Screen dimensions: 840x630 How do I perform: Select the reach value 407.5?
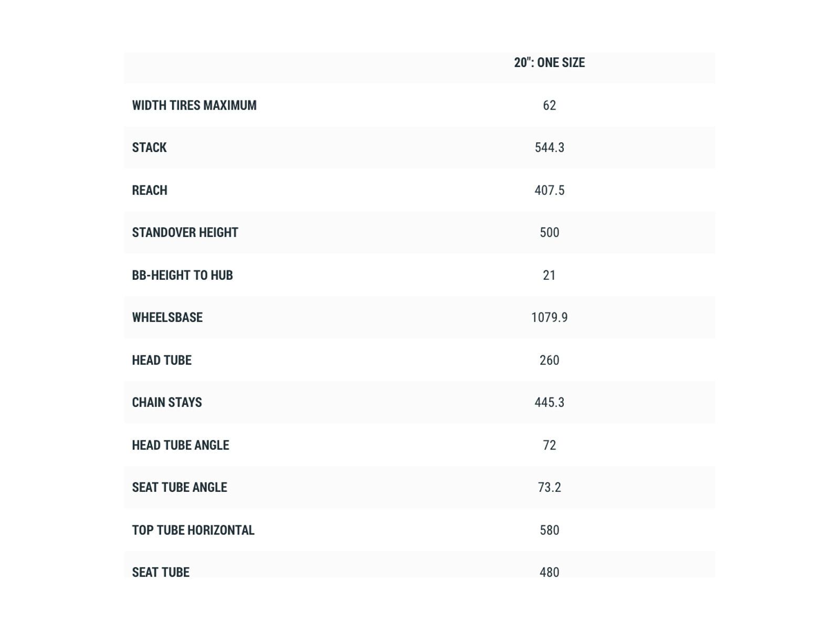pyautogui.click(x=549, y=190)
